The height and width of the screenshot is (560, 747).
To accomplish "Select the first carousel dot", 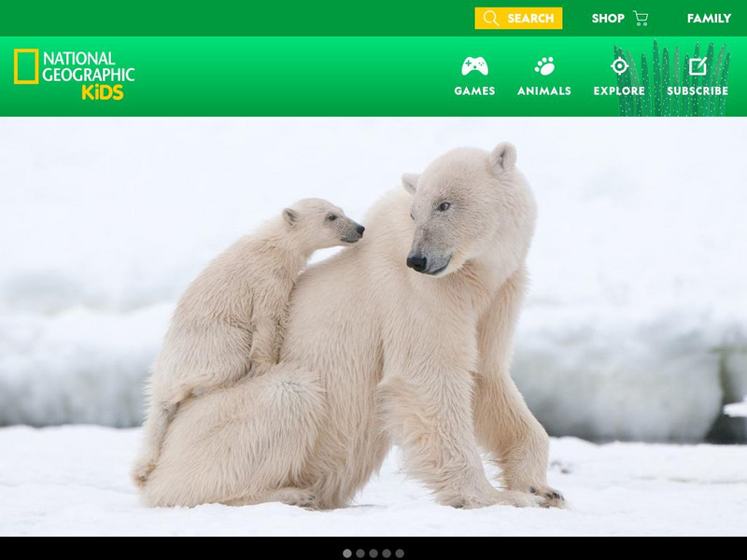I will tap(347, 553).
